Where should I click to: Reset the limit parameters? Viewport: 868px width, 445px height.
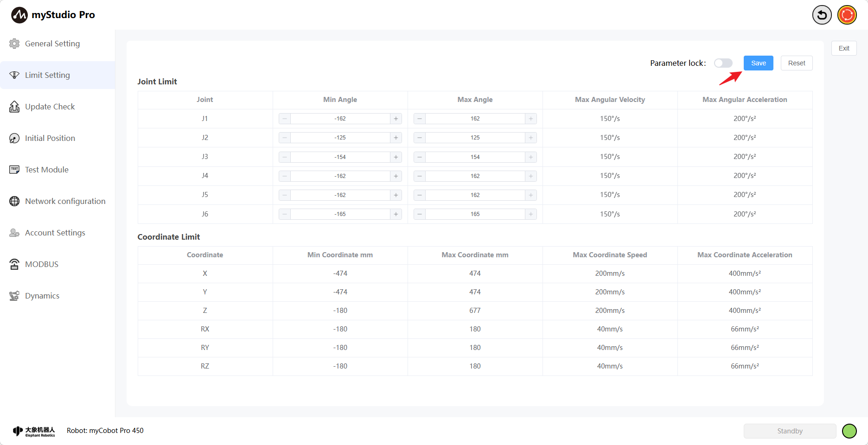tap(796, 63)
